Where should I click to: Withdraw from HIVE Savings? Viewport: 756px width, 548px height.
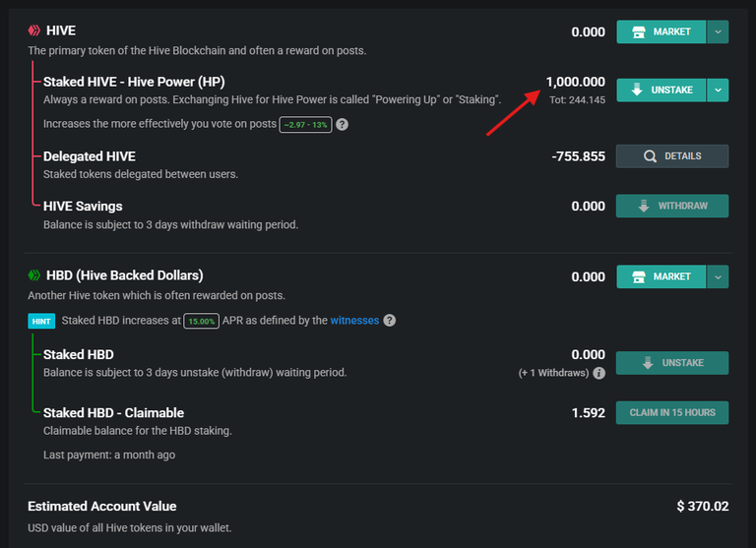(672, 206)
